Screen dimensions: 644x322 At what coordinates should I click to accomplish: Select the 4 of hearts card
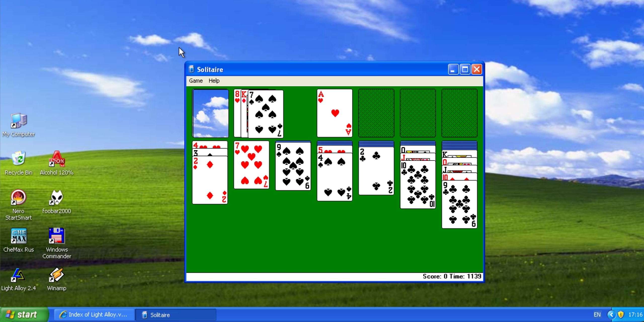210,145
